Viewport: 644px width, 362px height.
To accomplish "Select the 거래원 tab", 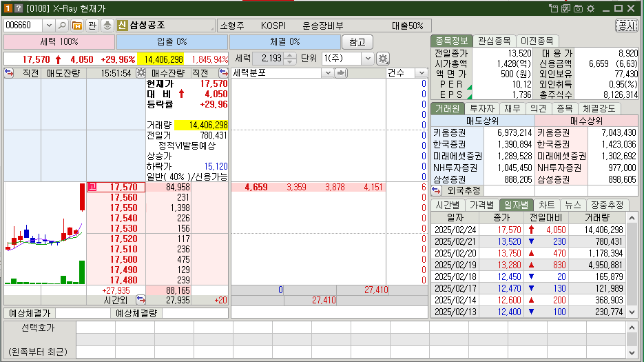I will point(447,109).
